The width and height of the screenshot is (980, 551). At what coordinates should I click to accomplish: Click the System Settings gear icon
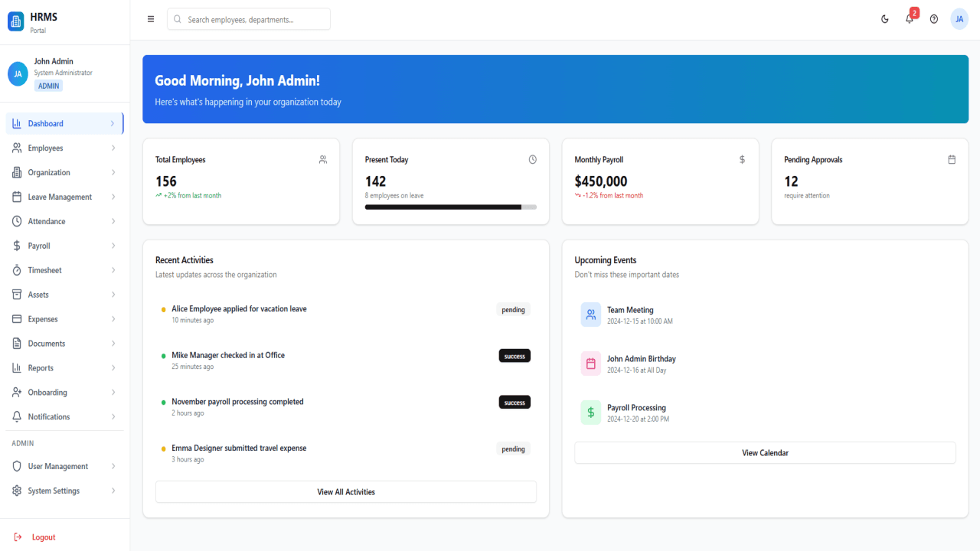click(17, 491)
